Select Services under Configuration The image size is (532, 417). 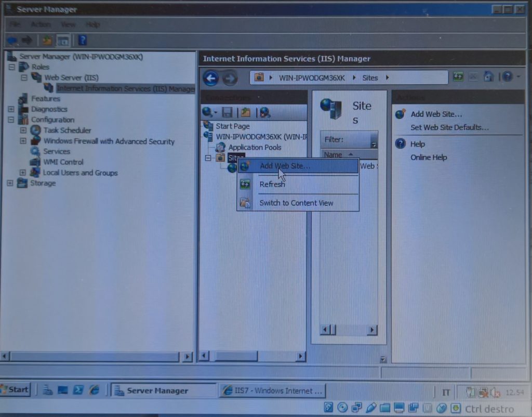tap(57, 151)
